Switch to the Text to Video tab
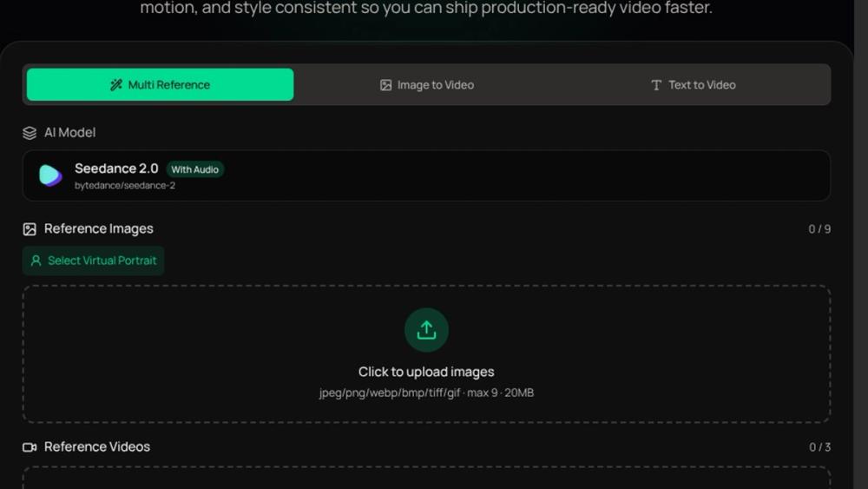This screenshot has width=868, height=489. click(x=694, y=85)
